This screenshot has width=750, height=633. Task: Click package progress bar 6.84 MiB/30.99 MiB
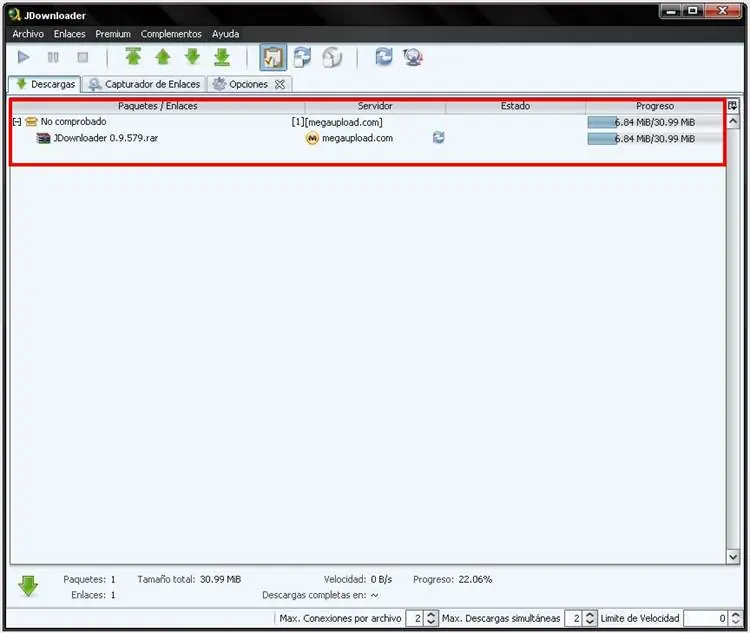click(655, 122)
